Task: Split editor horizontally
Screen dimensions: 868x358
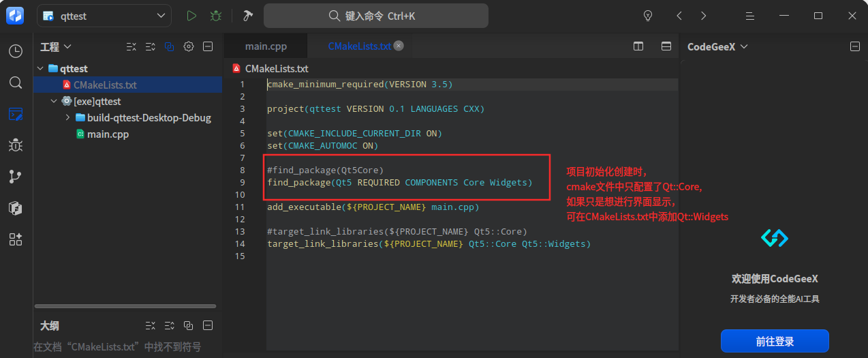Action: [x=667, y=46]
